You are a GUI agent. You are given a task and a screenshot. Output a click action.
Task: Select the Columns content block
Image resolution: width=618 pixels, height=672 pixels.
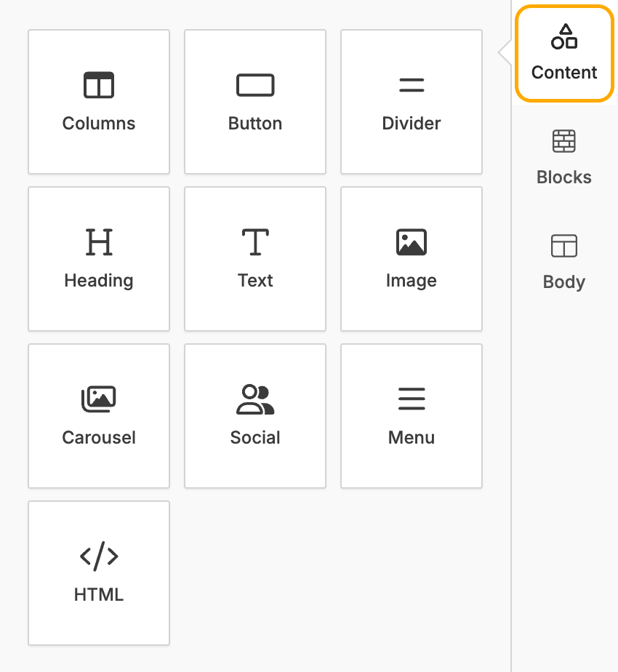pos(99,101)
